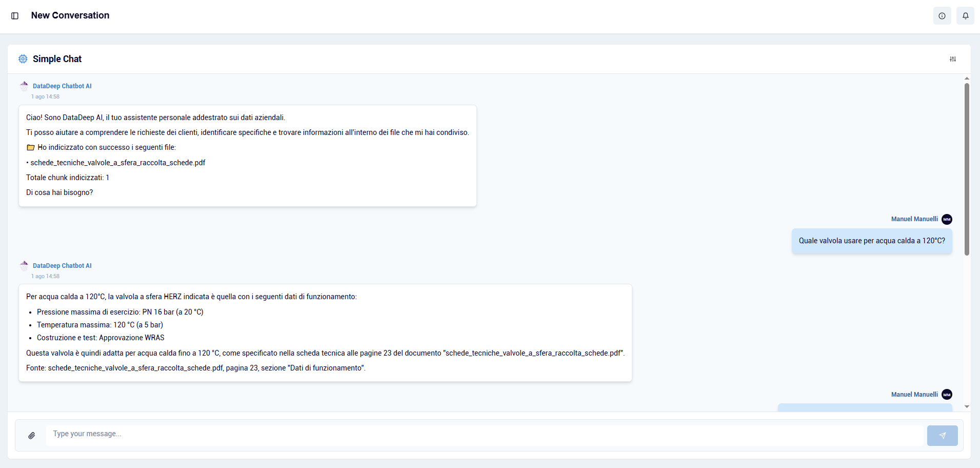Click the 'Simple Chat' heading
Viewport: 980px width, 468px height.
point(57,59)
